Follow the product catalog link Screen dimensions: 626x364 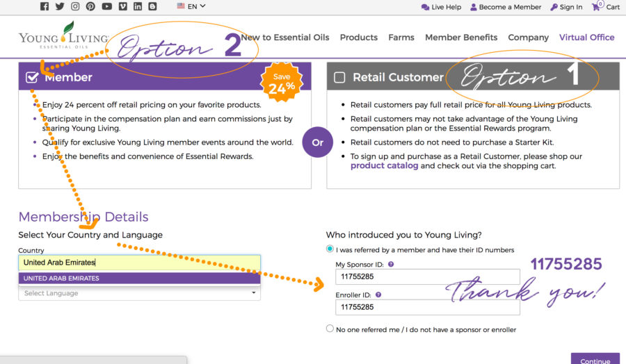(384, 166)
